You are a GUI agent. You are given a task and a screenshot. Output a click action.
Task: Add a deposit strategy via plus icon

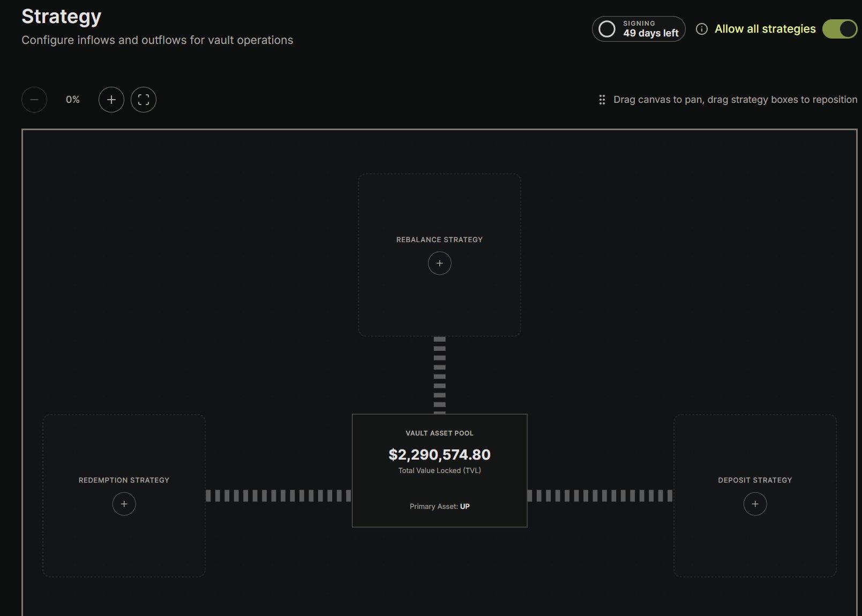755,504
